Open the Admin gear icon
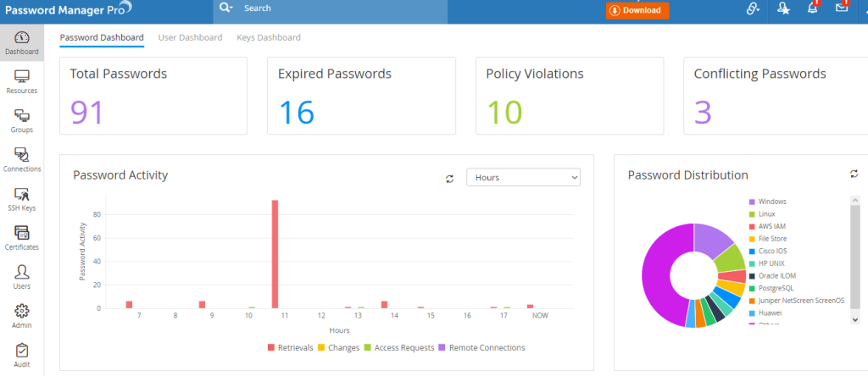The height and width of the screenshot is (376, 868). [x=21, y=316]
